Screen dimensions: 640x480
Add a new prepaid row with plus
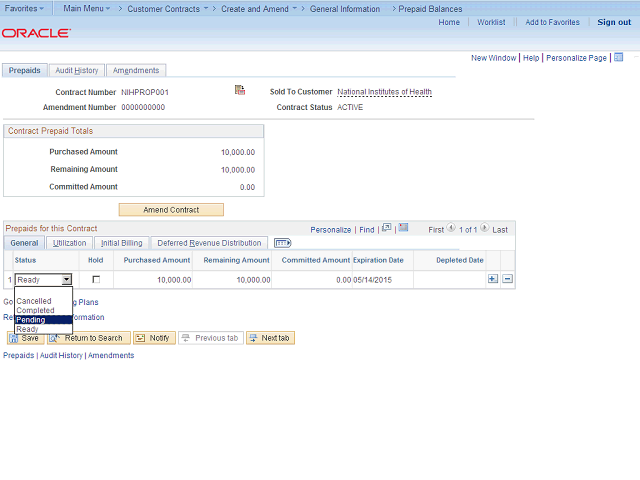pos(493,279)
